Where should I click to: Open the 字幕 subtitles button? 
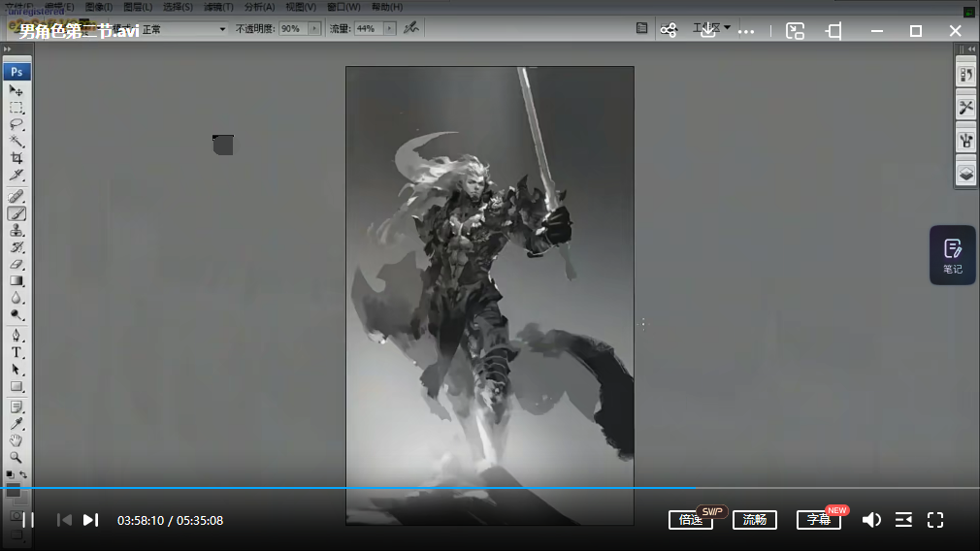tap(819, 520)
